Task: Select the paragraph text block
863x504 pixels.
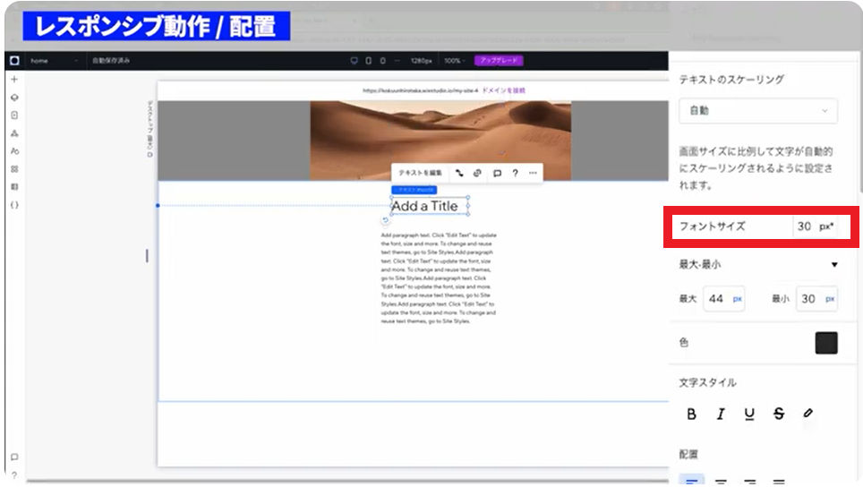Action: click(x=439, y=278)
